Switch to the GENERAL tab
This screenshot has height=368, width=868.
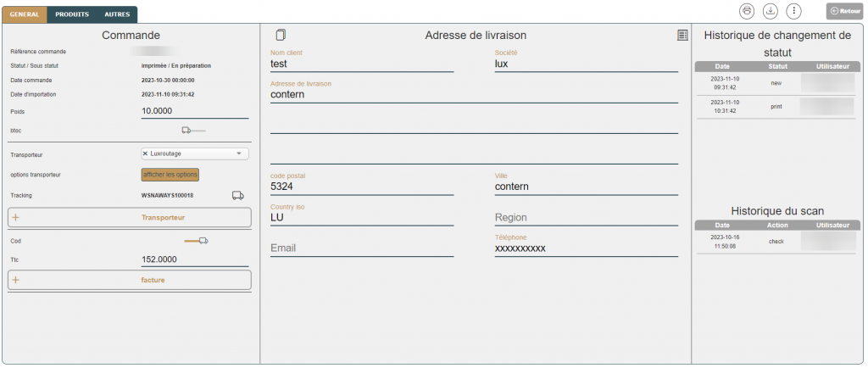25,14
